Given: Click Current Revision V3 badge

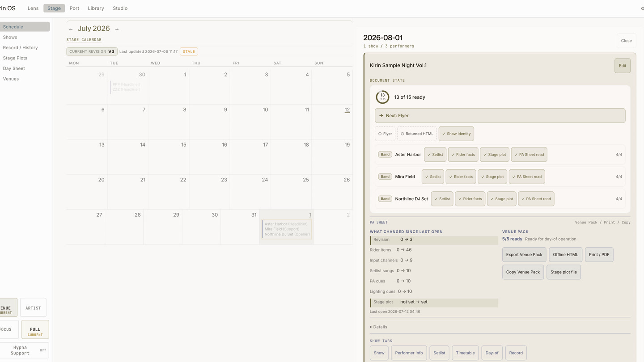Looking at the screenshot, I should click(92, 51).
